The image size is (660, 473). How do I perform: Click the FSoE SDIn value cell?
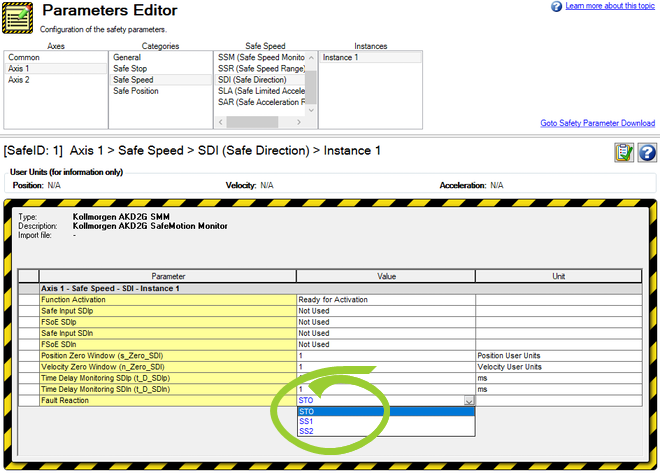pyautogui.click(x=386, y=345)
